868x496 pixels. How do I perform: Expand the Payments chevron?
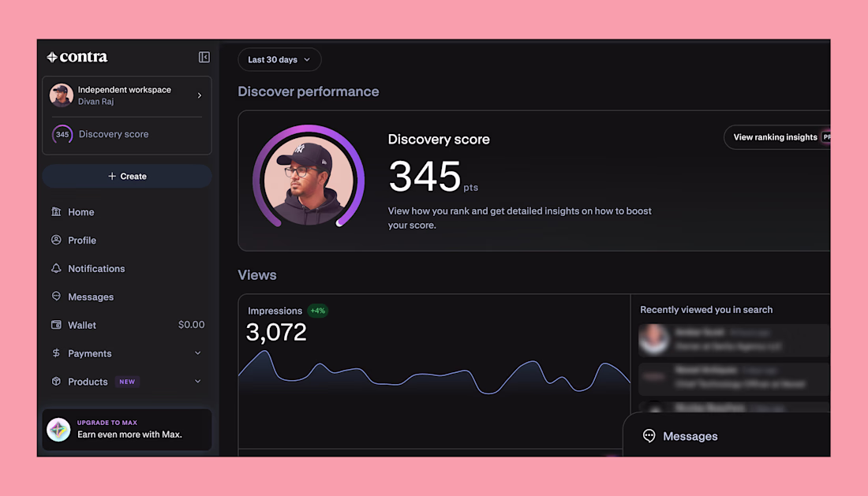pos(197,352)
